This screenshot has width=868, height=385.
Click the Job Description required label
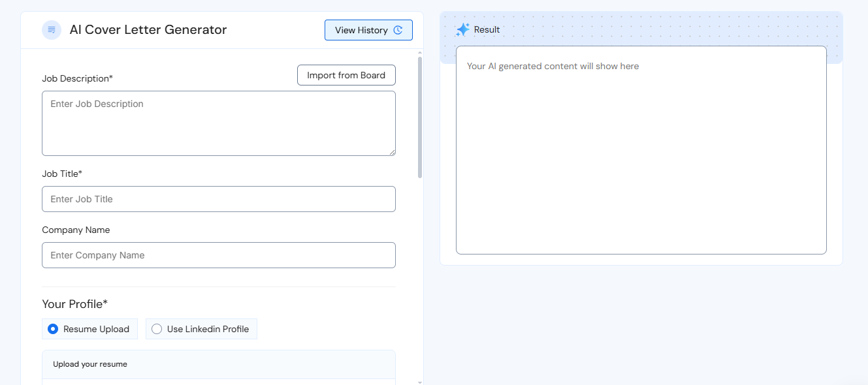tap(77, 78)
